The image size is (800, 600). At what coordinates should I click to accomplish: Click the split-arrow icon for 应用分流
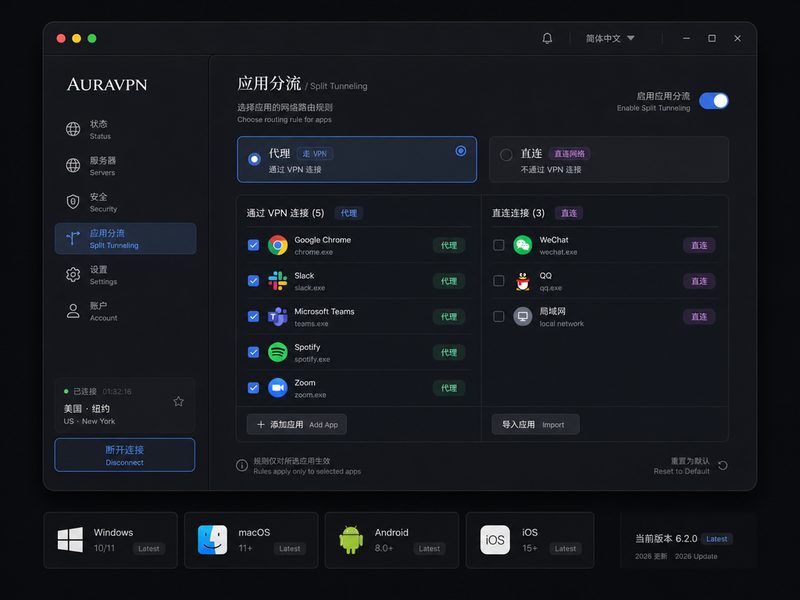pos(73,238)
